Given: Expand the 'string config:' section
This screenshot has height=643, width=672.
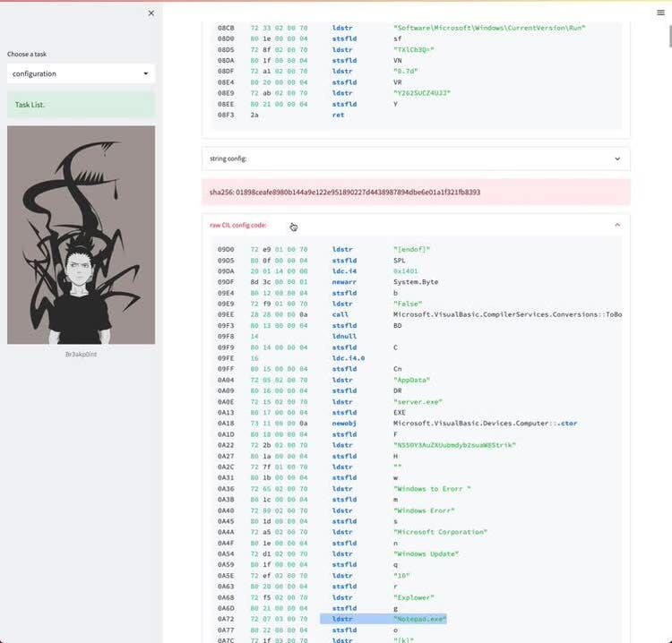Looking at the screenshot, I should point(415,159).
